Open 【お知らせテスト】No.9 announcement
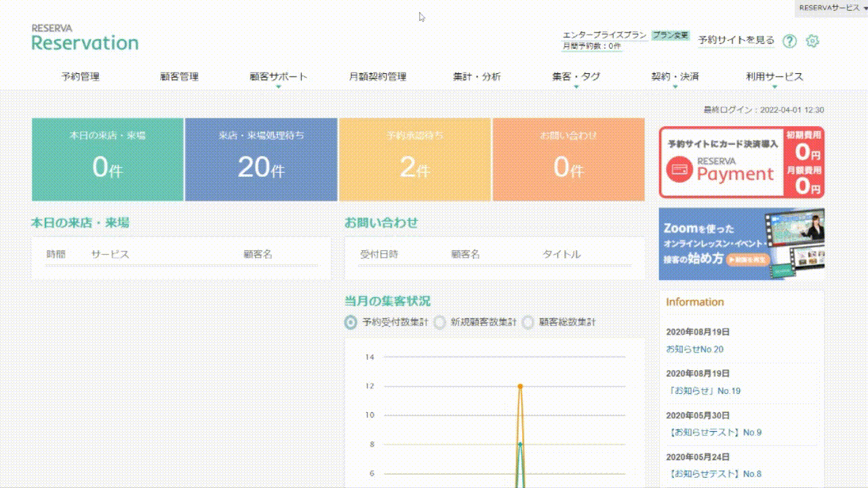The height and width of the screenshot is (488, 868). point(714,432)
